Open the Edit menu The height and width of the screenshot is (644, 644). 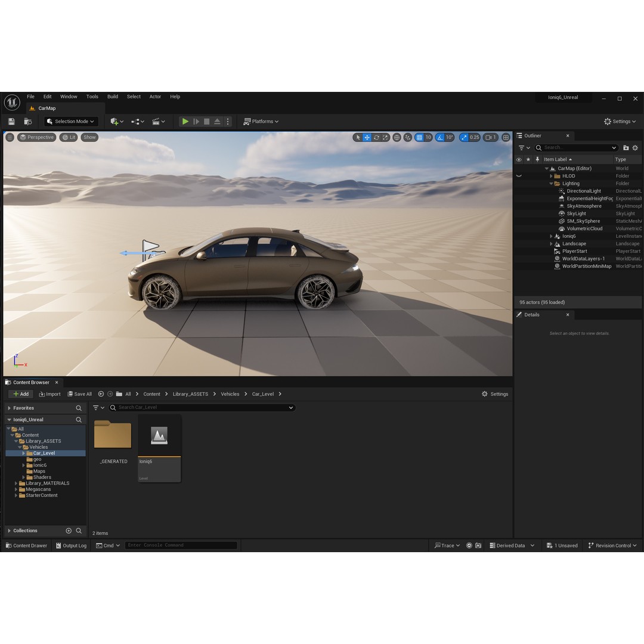point(48,97)
